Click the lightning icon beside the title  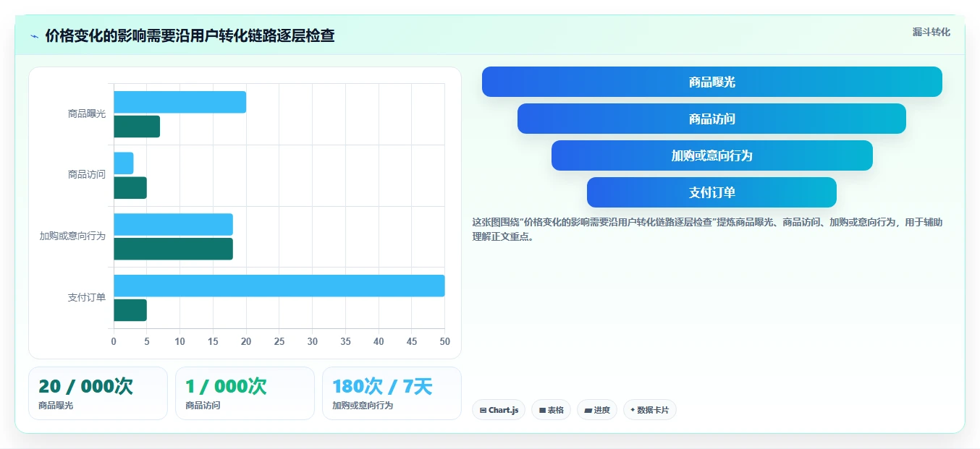[35, 36]
